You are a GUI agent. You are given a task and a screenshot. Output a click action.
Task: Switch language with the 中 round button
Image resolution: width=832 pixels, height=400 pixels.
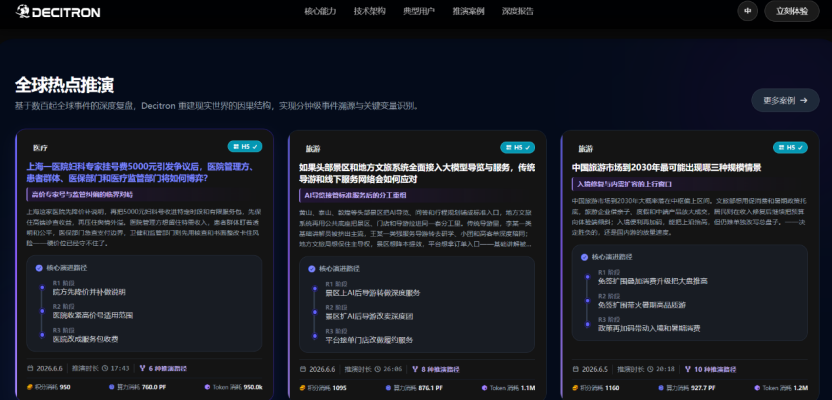point(748,11)
